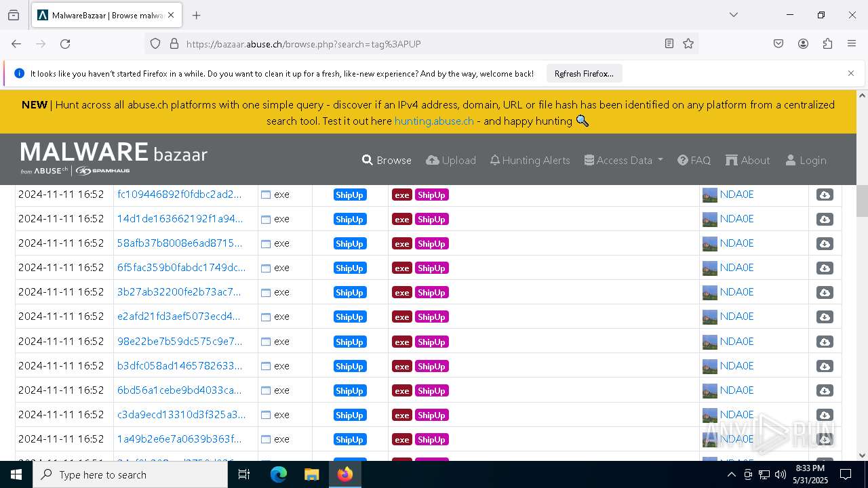868x488 pixels.
Task: Click the Refresh Firefox... button
Action: 584,73
